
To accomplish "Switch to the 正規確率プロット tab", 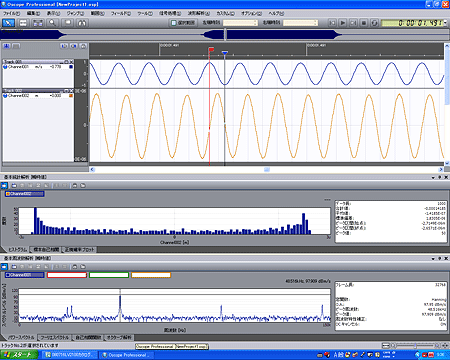I will (79, 249).
